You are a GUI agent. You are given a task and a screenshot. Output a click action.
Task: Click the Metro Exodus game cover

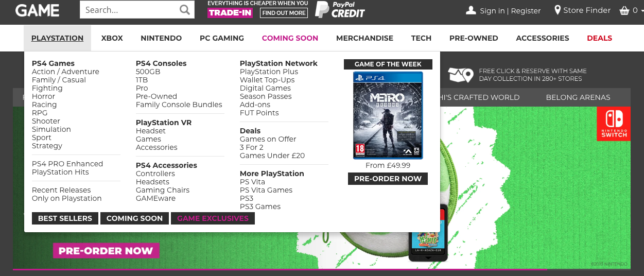388,115
